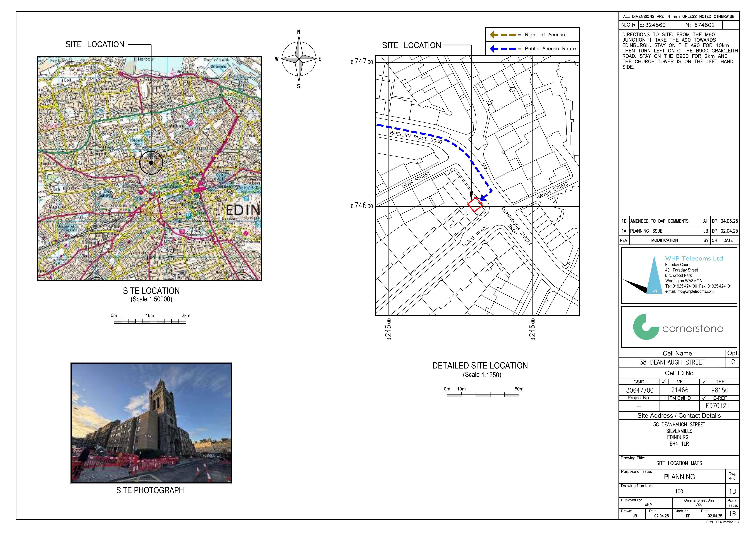This screenshot has height=535, width=756.
Task: Click the option value 'C' under Opt.
Action: [x=733, y=362]
